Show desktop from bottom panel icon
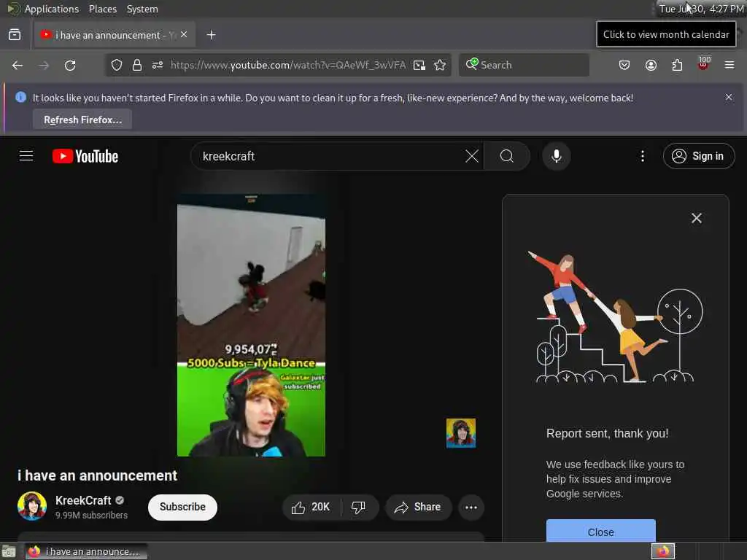Viewport: 747px width, 560px height. (9, 551)
